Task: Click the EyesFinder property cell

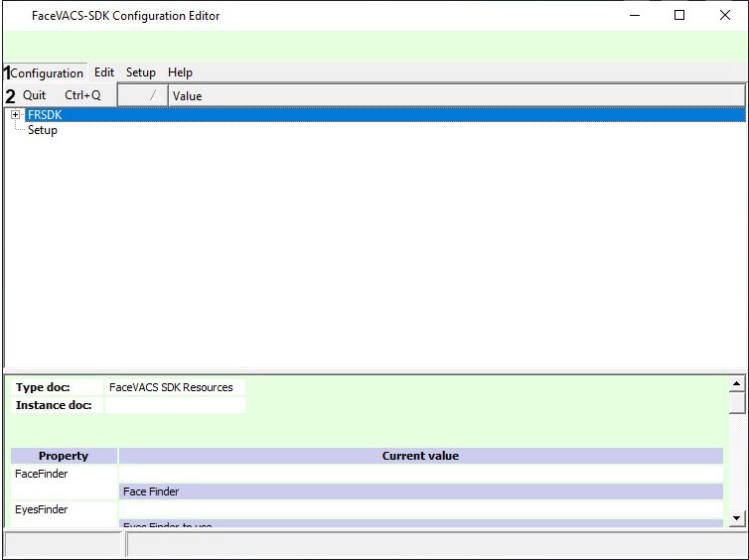Action: [x=64, y=514]
